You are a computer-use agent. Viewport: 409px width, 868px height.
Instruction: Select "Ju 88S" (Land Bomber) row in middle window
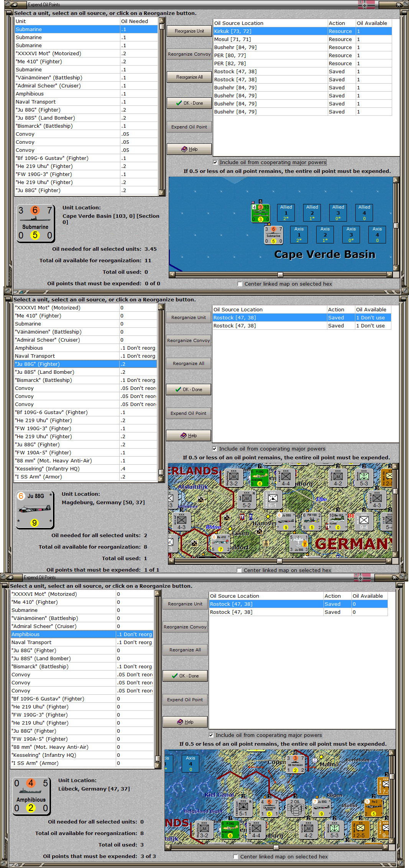(85, 372)
